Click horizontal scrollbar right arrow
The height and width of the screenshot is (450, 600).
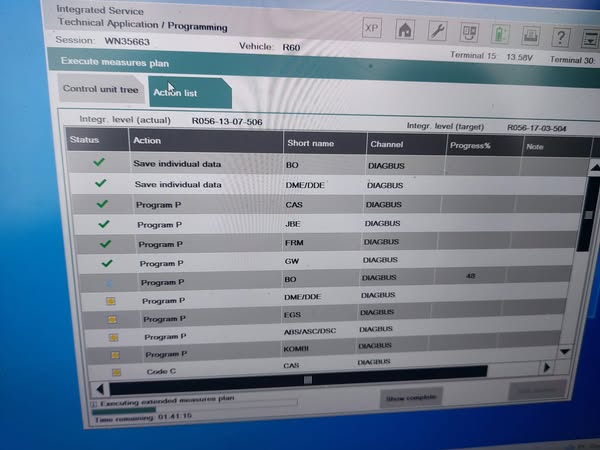click(x=547, y=367)
